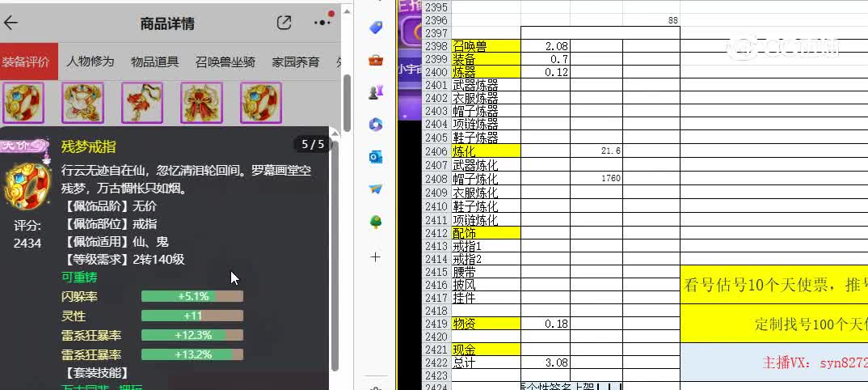Select the fourth cloak equipment thumbnail

coord(201,103)
